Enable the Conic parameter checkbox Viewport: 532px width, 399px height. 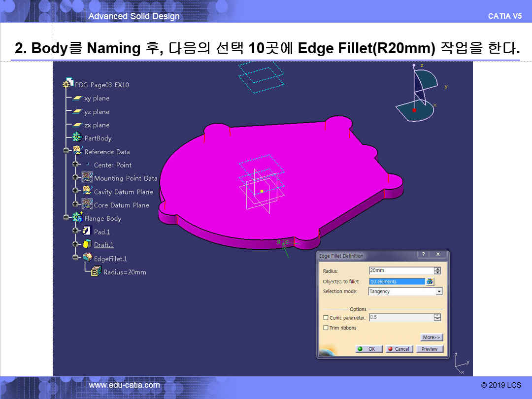(326, 318)
